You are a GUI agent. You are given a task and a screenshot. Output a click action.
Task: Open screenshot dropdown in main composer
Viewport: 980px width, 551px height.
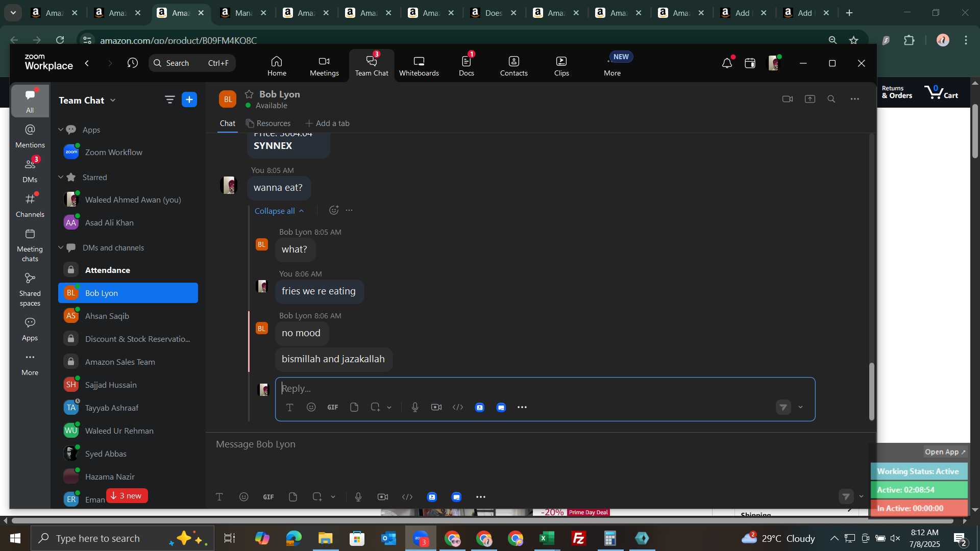point(333,497)
